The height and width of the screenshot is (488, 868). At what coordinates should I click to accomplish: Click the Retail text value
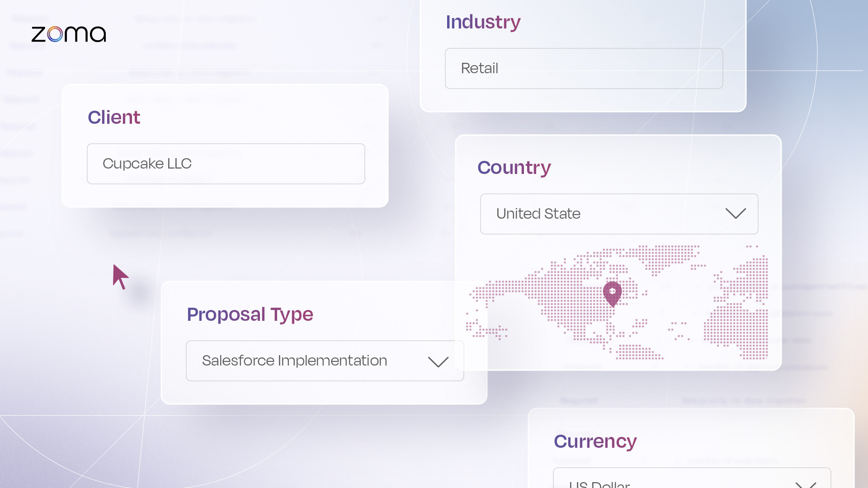point(479,68)
